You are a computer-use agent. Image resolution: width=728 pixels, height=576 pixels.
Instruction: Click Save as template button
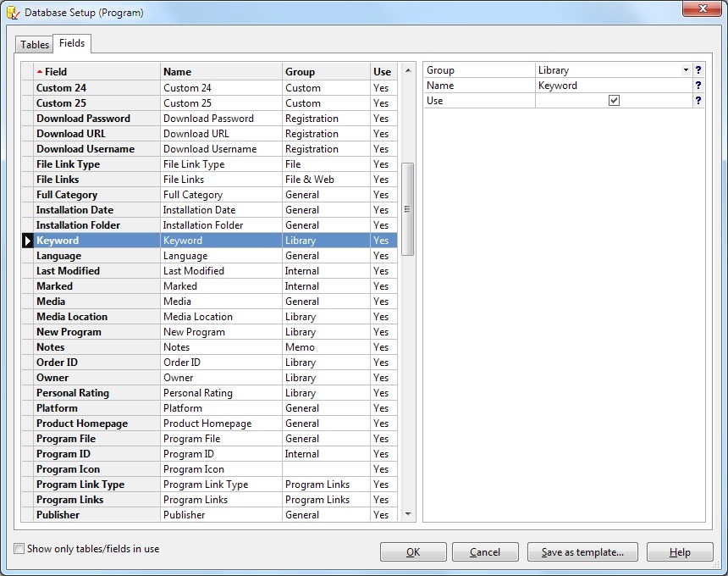pyautogui.click(x=582, y=552)
